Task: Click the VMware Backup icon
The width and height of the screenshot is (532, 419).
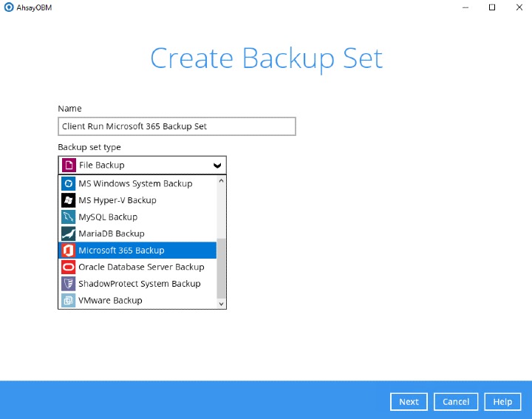Action: 68,301
